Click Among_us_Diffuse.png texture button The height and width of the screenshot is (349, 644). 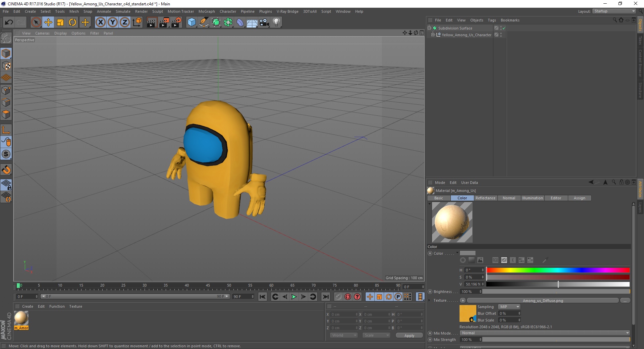tap(543, 301)
